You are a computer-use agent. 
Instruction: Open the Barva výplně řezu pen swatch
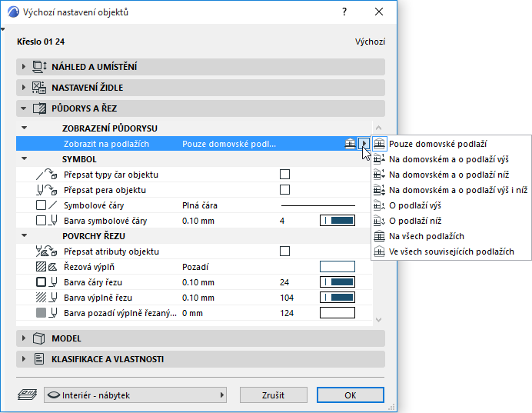pos(337,298)
